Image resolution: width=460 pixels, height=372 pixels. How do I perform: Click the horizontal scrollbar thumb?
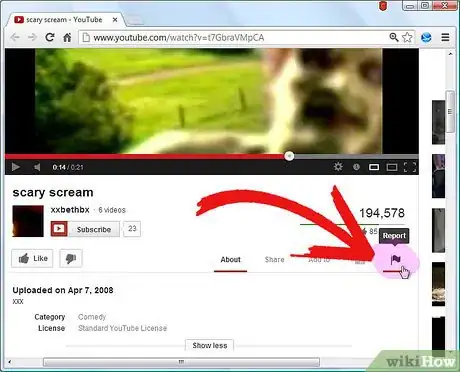coord(181,362)
